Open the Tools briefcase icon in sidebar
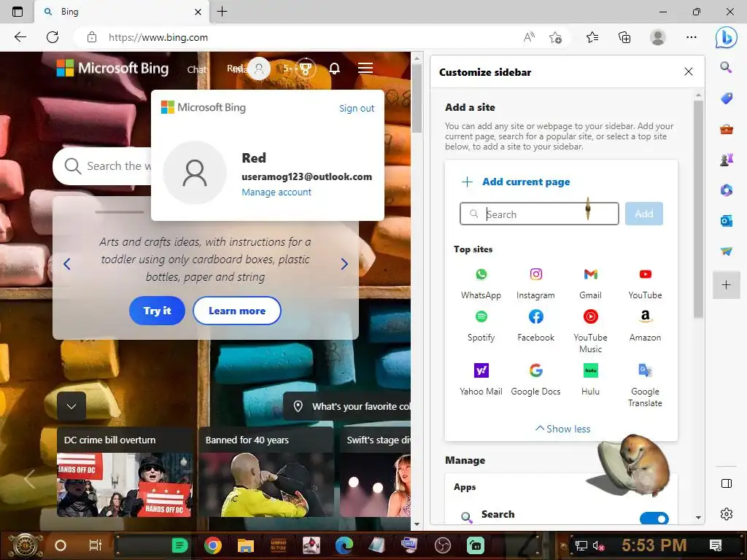The image size is (747, 560). pyautogui.click(x=726, y=129)
